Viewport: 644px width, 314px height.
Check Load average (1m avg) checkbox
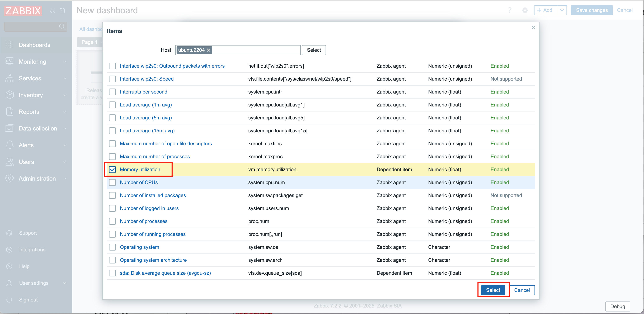[x=112, y=105]
